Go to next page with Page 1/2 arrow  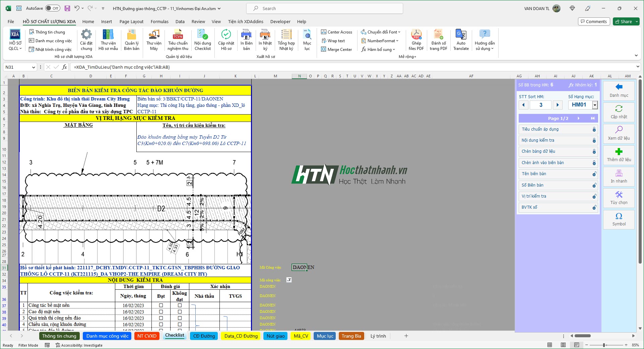[578, 118]
